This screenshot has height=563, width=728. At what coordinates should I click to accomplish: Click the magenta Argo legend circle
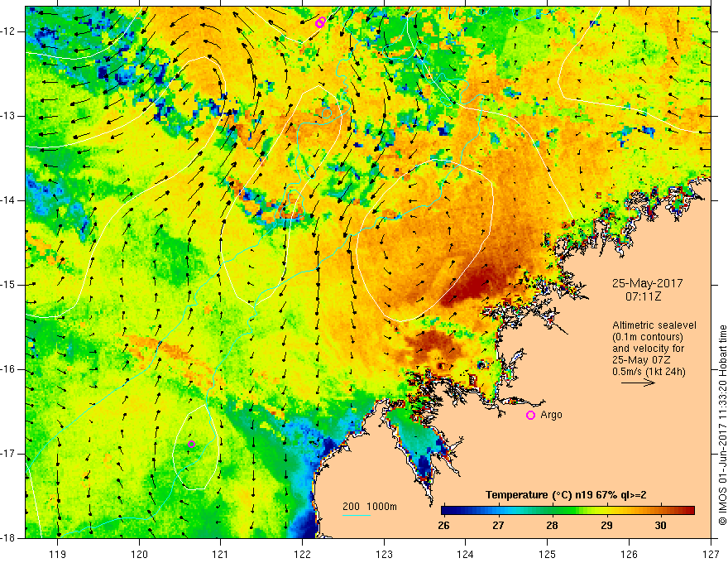(x=530, y=415)
